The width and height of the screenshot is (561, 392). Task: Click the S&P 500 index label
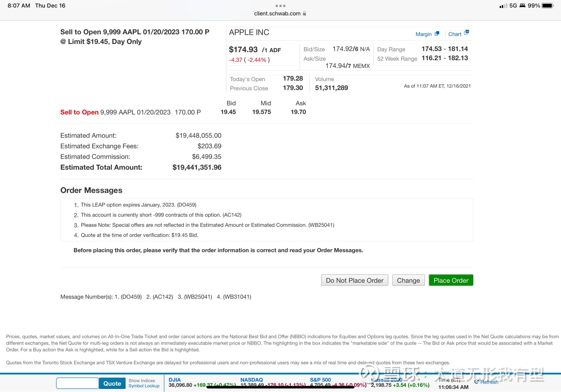click(320, 380)
